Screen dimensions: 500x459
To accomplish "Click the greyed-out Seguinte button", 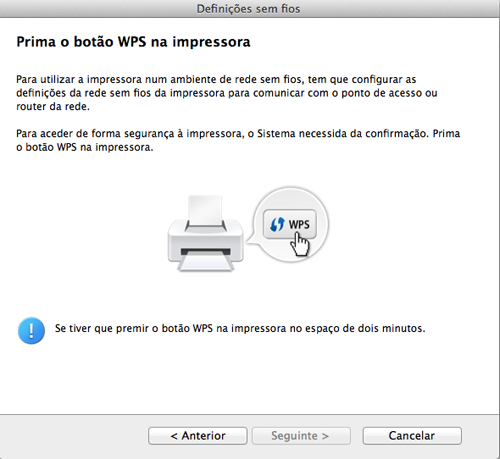I will (x=301, y=436).
